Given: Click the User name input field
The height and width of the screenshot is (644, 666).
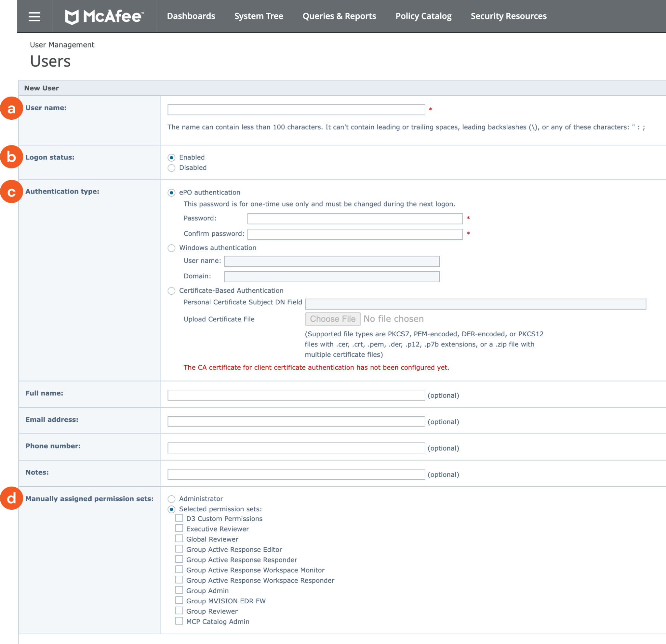Looking at the screenshot, I should pyautogui.click(x=296, y=110).
